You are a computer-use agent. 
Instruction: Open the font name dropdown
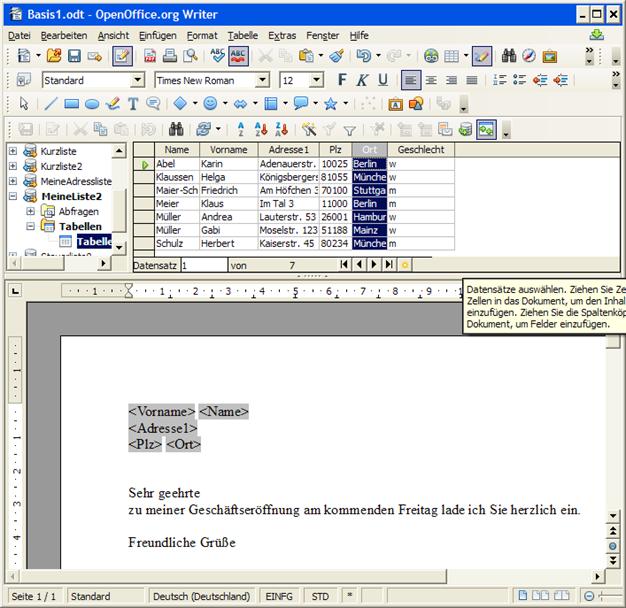point(267,80)
